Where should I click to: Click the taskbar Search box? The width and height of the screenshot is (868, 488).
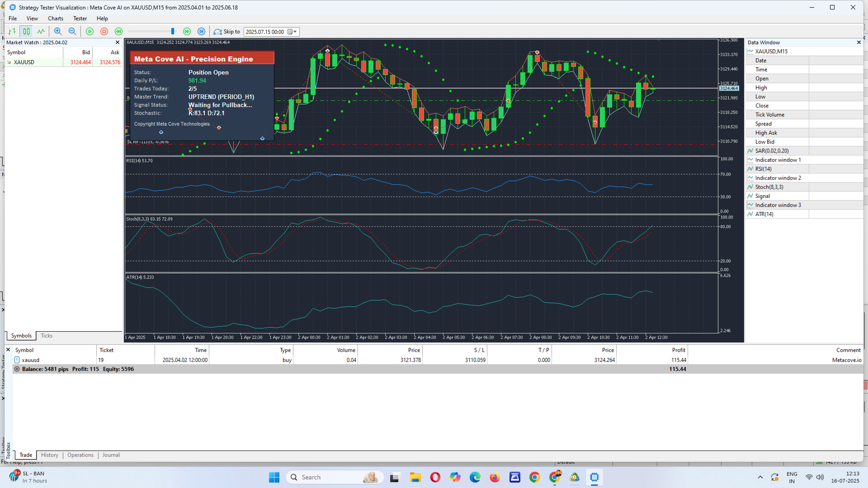coord(335,477)
